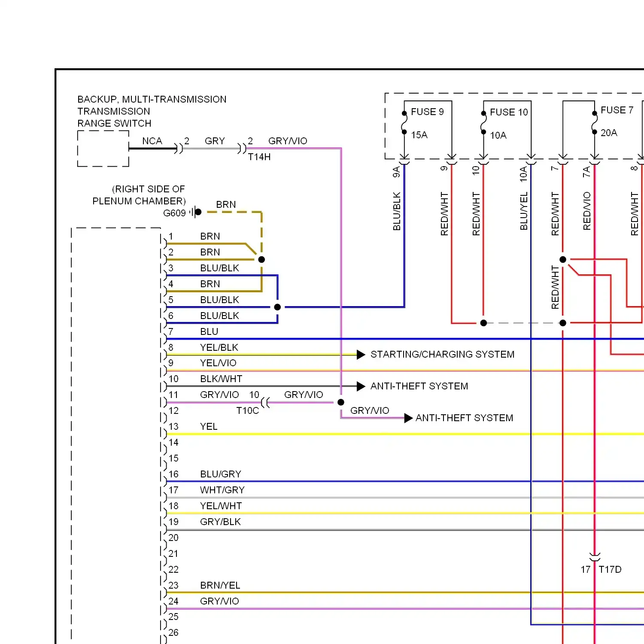Image resolution: width=644 pixels, height=644 pixels.
Task: Select the "GRY/BLK" label on pin 19
Action: 220,522
